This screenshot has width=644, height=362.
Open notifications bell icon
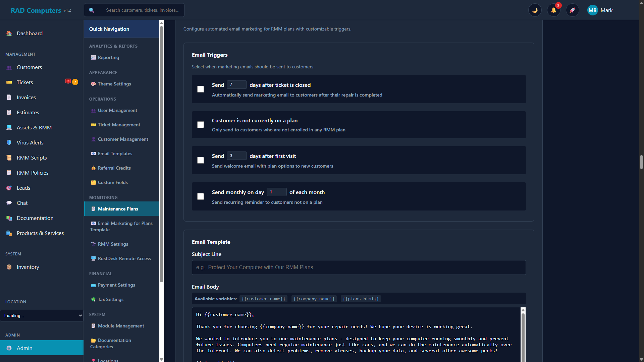click(553, 10)
